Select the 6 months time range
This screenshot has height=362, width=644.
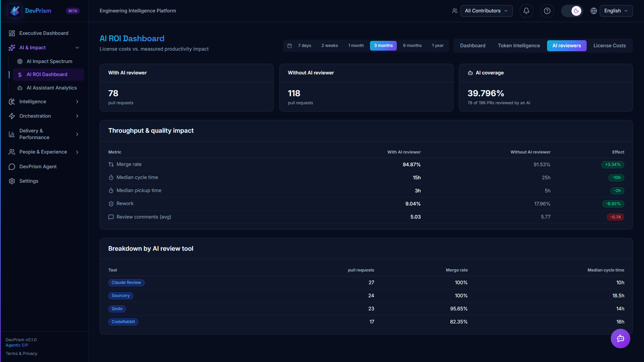coord(412,46)
